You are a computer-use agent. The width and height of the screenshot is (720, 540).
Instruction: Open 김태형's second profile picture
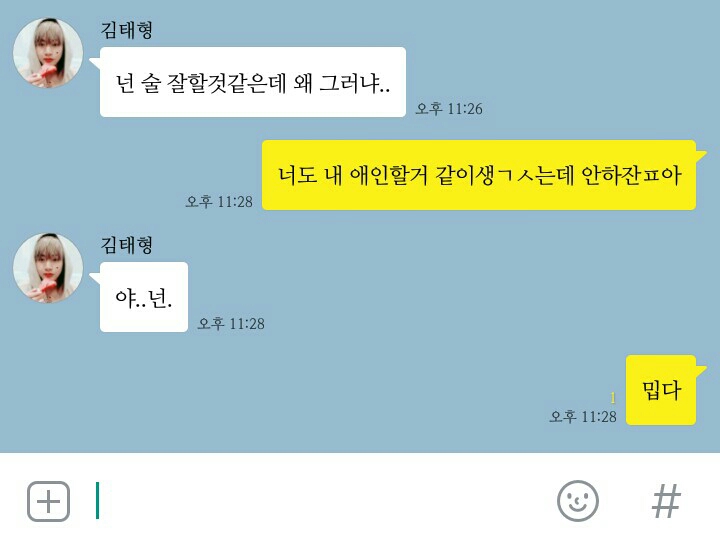(x=48, y=268)
